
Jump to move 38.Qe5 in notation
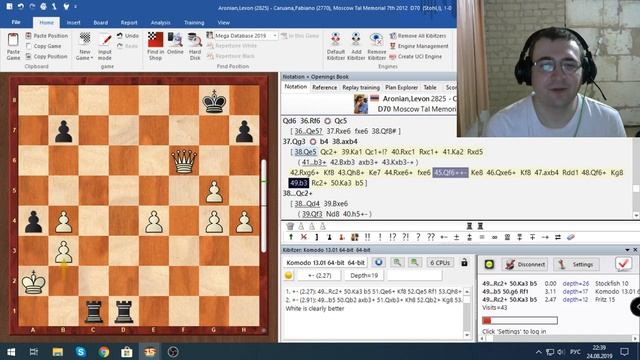click(305, 152)
